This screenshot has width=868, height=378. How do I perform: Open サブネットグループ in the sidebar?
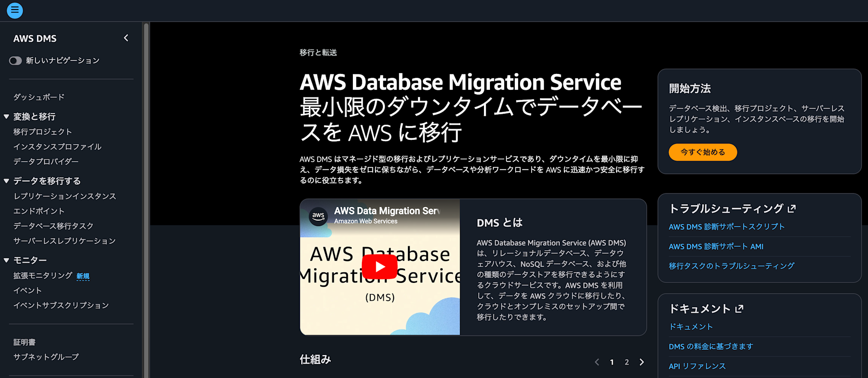(x=46, y=357)
